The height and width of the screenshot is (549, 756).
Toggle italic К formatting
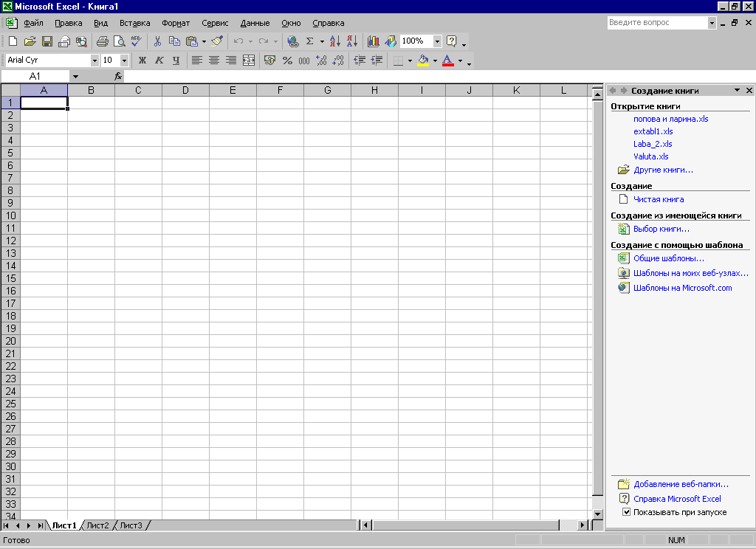point(159,61)
